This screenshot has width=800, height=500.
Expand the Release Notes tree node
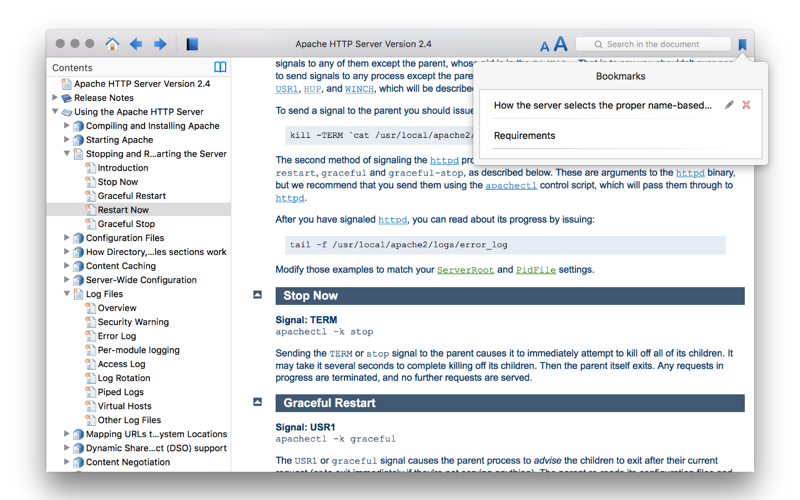point(55,97)
